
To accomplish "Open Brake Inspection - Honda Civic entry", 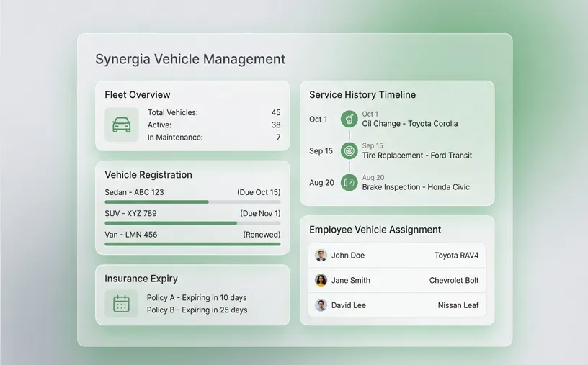I will (416, 187).
